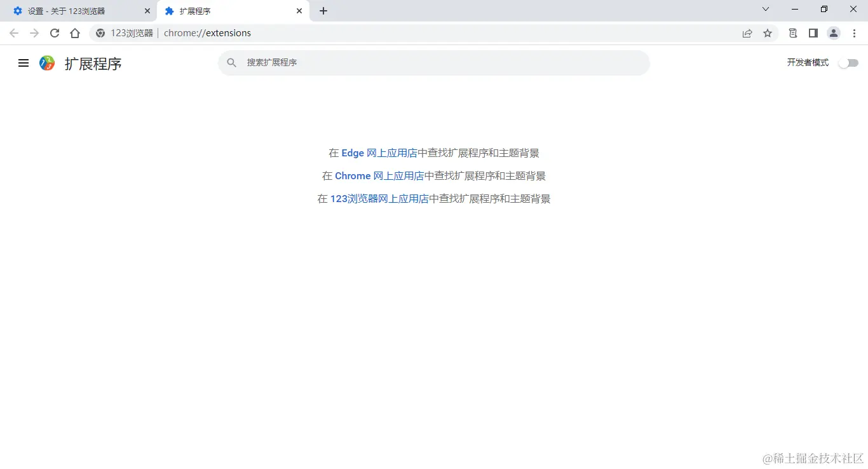Screen dimensions: 868x469
Task: Open the tab search dropdown arrow
Action: point(766,9)
